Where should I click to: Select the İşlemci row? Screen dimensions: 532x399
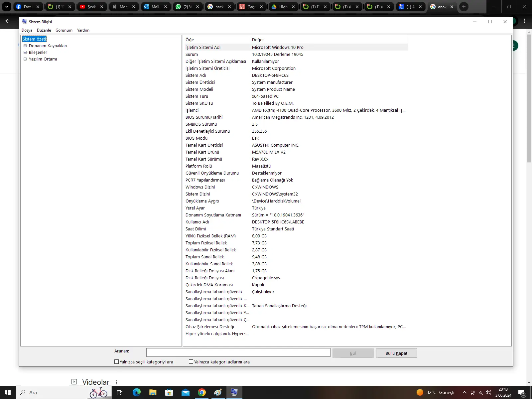pos(296,110)
